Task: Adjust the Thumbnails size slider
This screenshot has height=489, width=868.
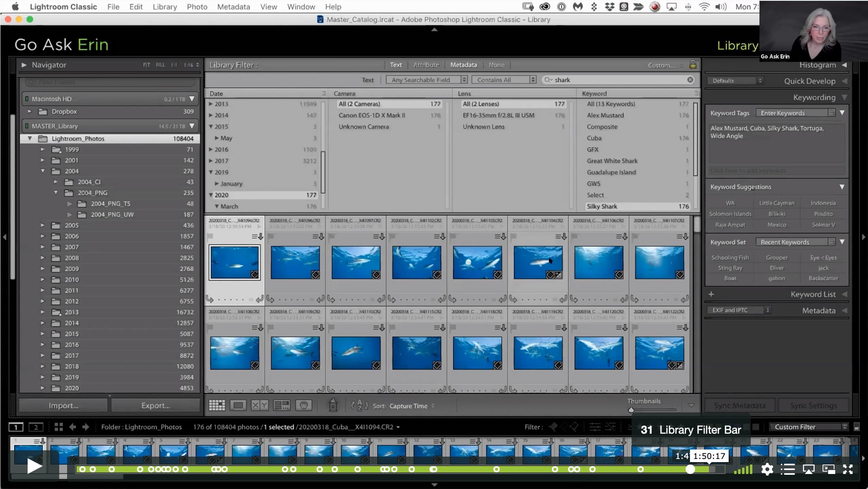Action: pos(631,410)
